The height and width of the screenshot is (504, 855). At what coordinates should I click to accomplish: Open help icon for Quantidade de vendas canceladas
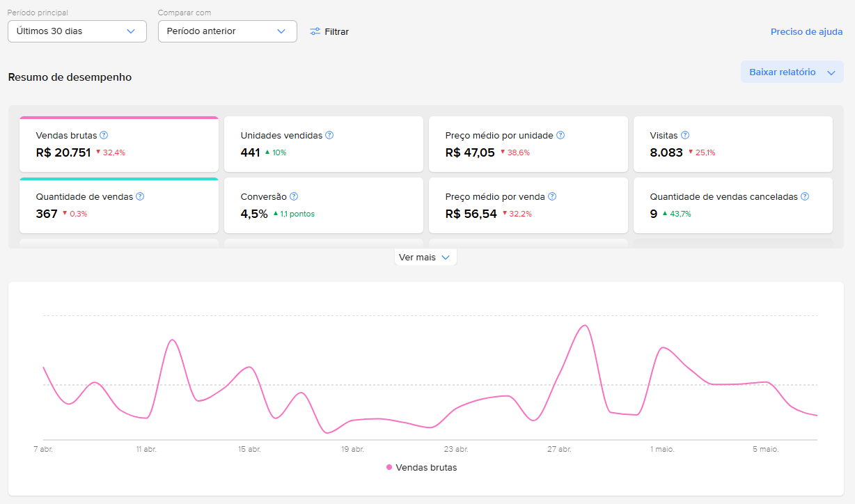805,196
